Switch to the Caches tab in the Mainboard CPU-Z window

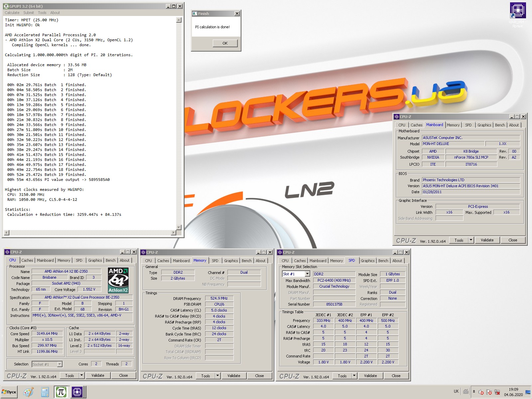tap(416, 125)
